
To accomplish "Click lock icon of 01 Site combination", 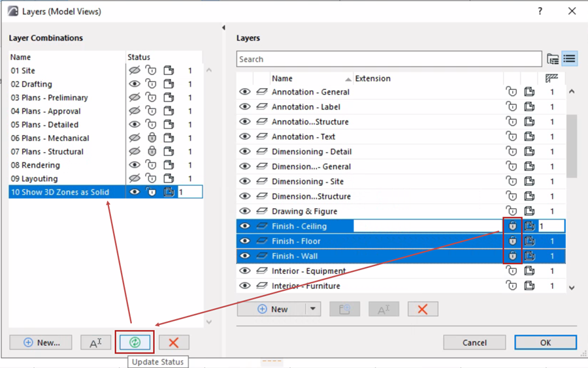I will tap(151, 70).
